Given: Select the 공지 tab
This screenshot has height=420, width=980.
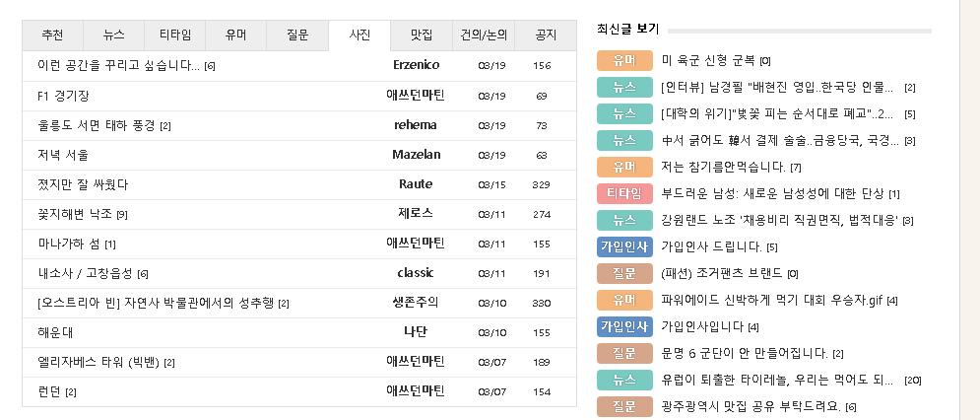Looking at the screenshot, I should point(545,35).
